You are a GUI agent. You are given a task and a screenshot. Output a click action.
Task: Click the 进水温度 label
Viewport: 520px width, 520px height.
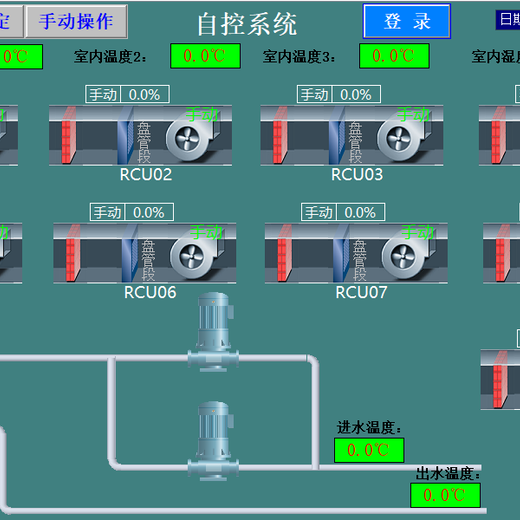[x=369, y=427]
